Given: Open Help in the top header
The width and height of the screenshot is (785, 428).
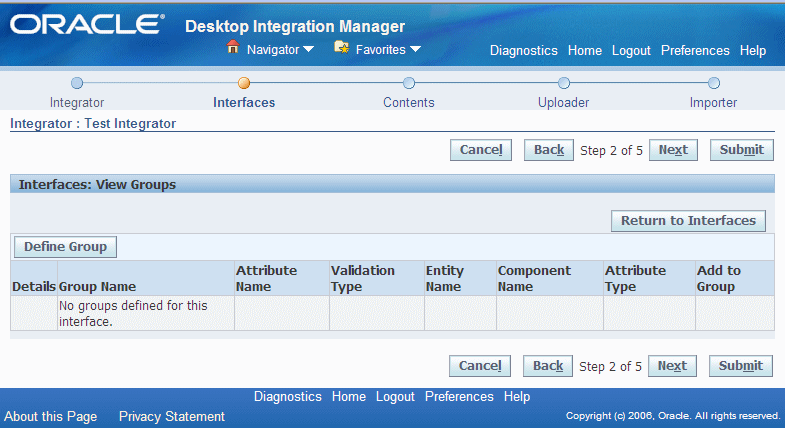Looking at the screenshot, I should point(753,51).
